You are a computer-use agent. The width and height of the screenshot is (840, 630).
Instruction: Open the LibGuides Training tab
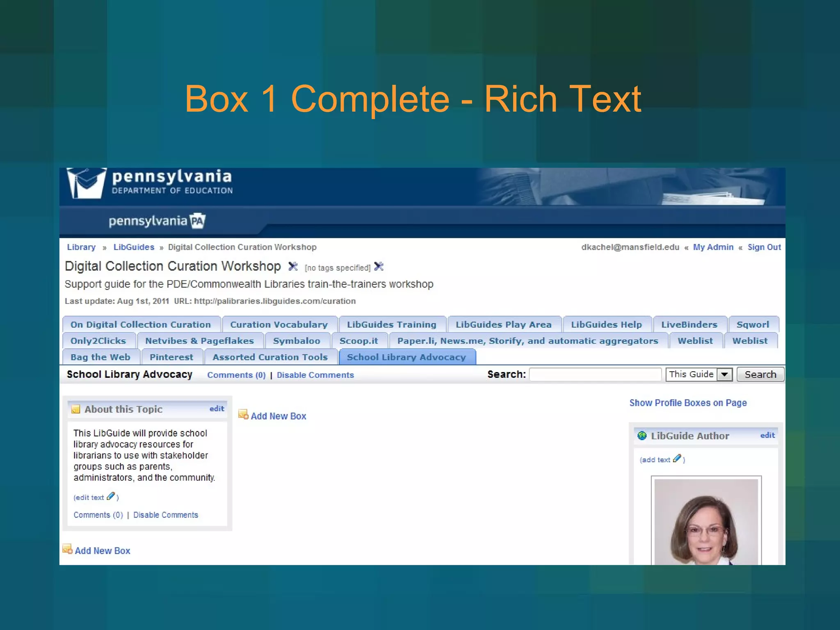(x=392, y=324)
